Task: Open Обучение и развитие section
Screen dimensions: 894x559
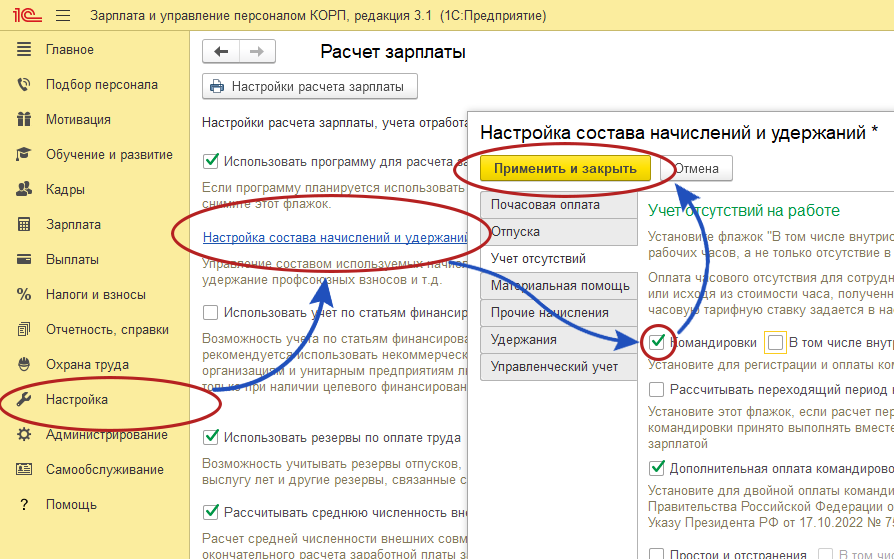Action: pos(109,155)
